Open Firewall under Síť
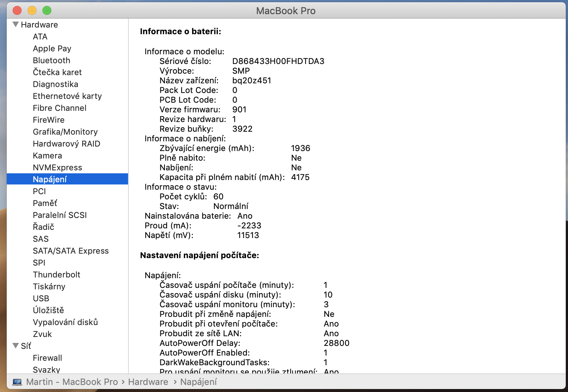Screen dimensions: 568x392 click(47, 358)
